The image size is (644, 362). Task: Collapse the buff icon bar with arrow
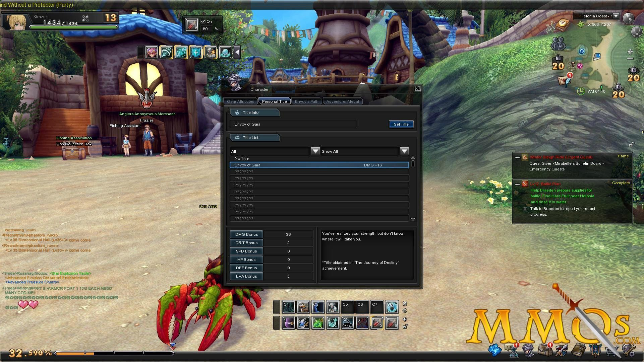[x=237, y=52]
